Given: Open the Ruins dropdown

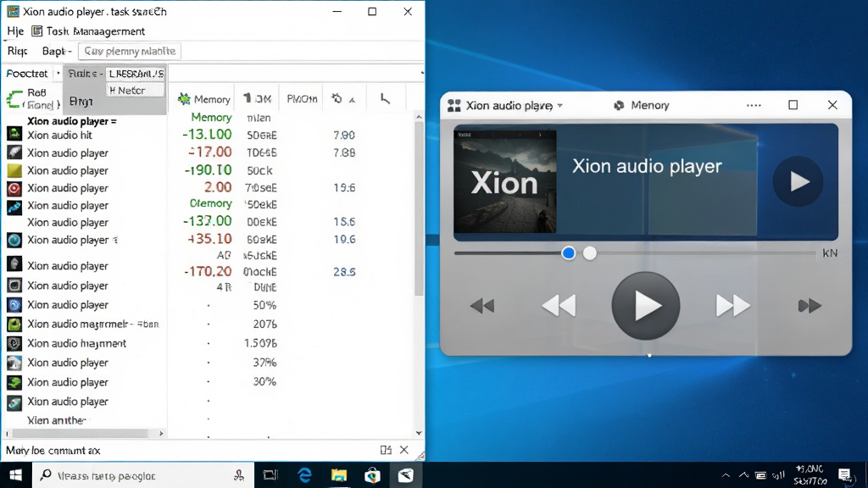Looking at the screenshot, I should [x=86, y=74].
